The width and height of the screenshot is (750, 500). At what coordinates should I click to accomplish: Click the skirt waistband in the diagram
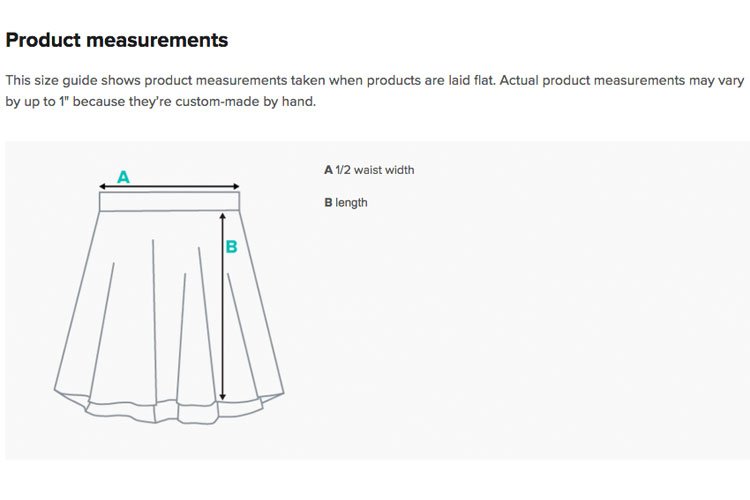pos(169,201)
